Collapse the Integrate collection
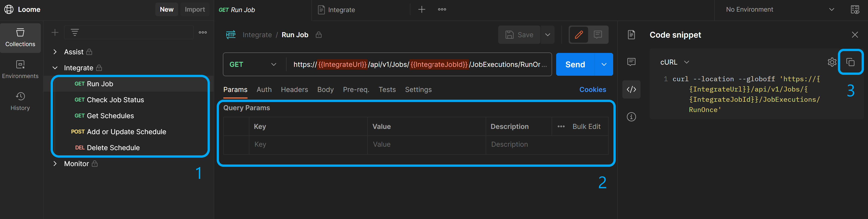 tap(55, 68)
